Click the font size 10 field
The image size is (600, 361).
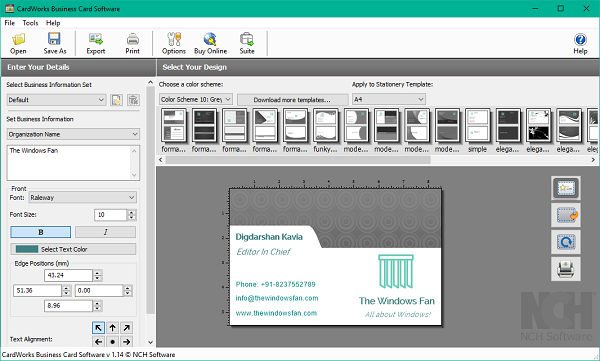coord(110,215)
